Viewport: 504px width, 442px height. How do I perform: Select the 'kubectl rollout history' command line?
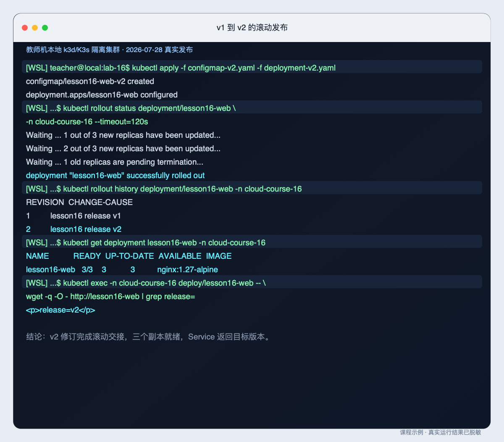(x=252, y=189)
